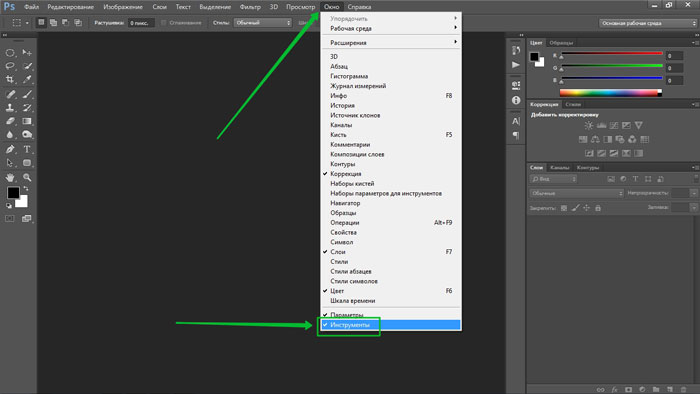This screenshot has height=394, width=700.
Task: Select the Clone Stamp tool
Action: 10,108
